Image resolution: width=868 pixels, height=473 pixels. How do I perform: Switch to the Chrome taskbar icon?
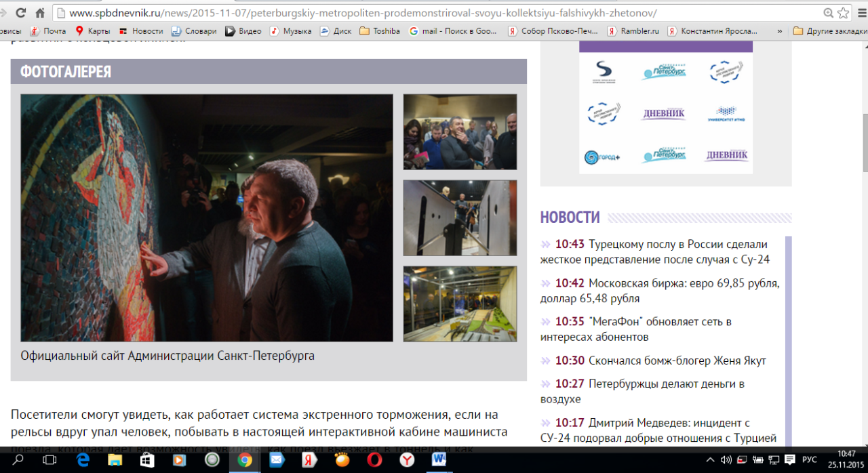245,461
